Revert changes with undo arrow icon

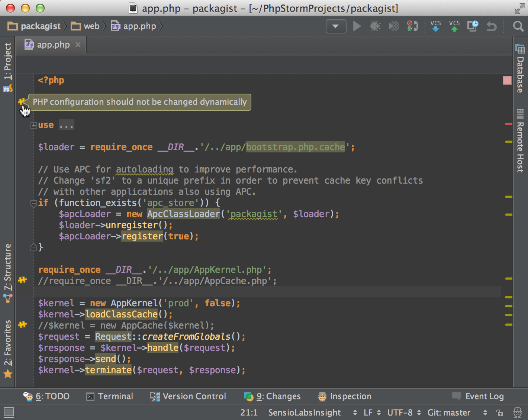(x=492, y=26)
